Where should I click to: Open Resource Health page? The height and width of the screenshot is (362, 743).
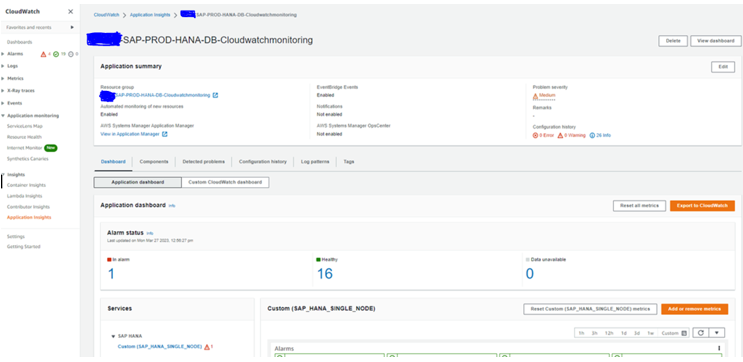click(24, 137)
